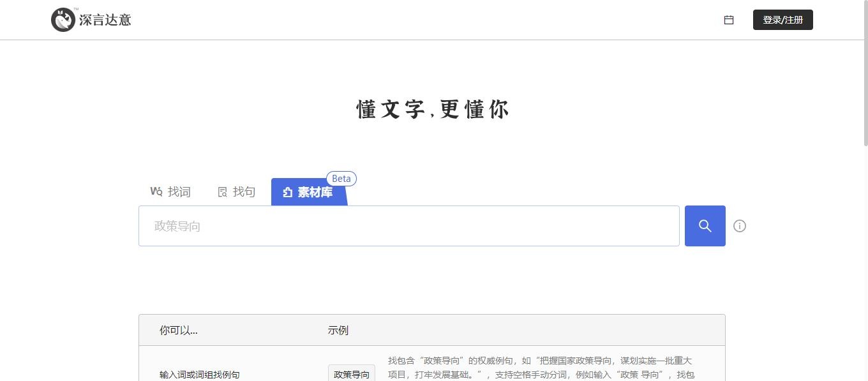Click the blue magnifier search button
Image resolution: width=868 pixels, height=381 pixels.
[705, 226]
